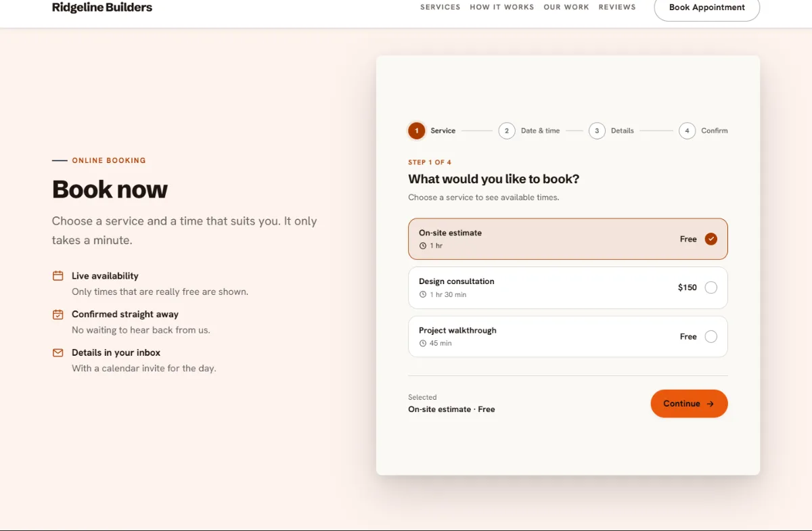Select the Design consultation radio button
The image size is (812, 531).
click(710, 287)
